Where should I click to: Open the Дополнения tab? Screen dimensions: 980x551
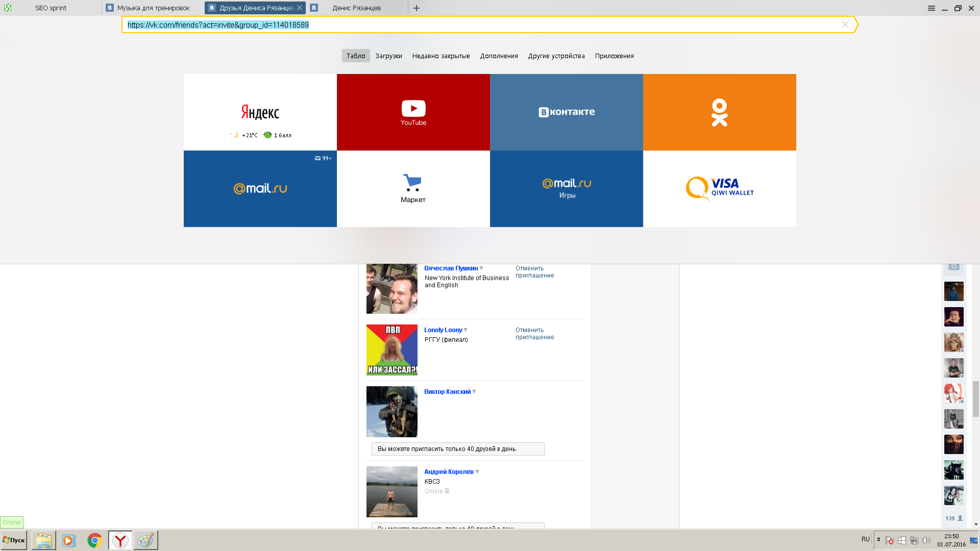tap(499, 56)
